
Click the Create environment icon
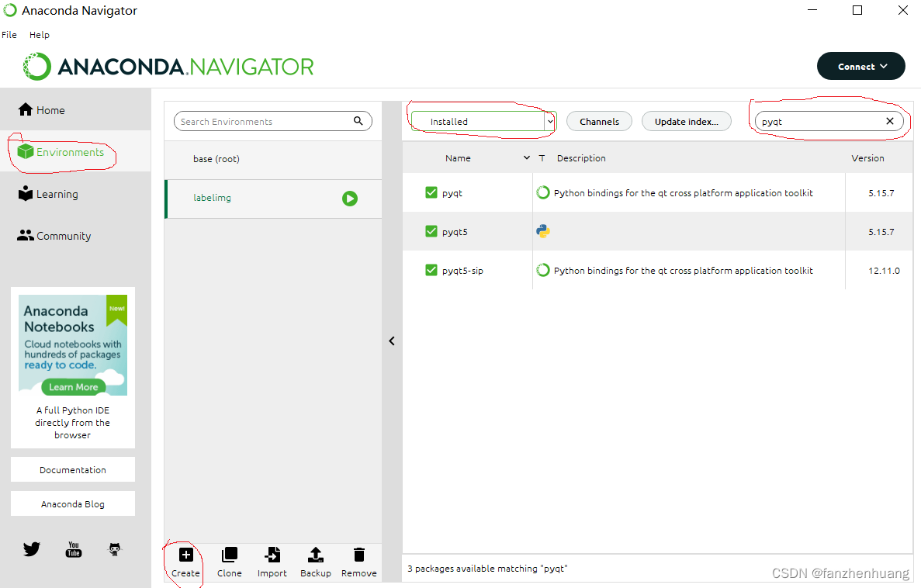pos(185,555)
